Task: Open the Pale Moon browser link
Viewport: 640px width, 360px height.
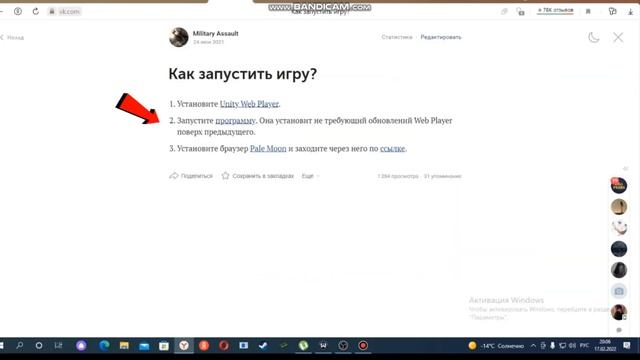Action: point(268,149)
